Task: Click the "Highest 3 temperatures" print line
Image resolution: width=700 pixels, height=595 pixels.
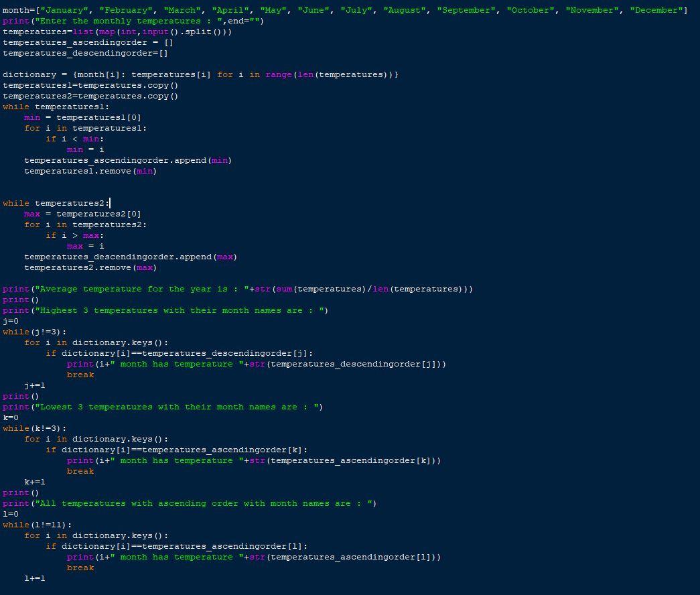Action: pyautogui.click(x=165, y=310)
